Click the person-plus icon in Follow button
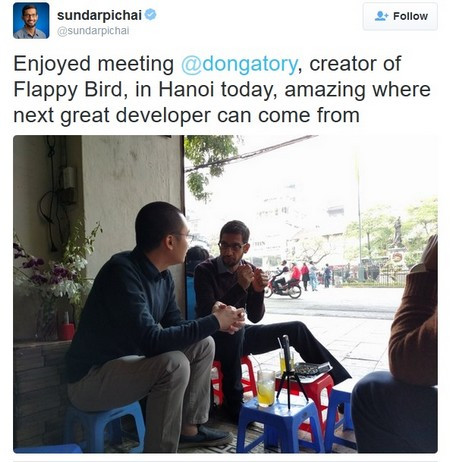This screenshot has height=462, width=450. (381, 16)
